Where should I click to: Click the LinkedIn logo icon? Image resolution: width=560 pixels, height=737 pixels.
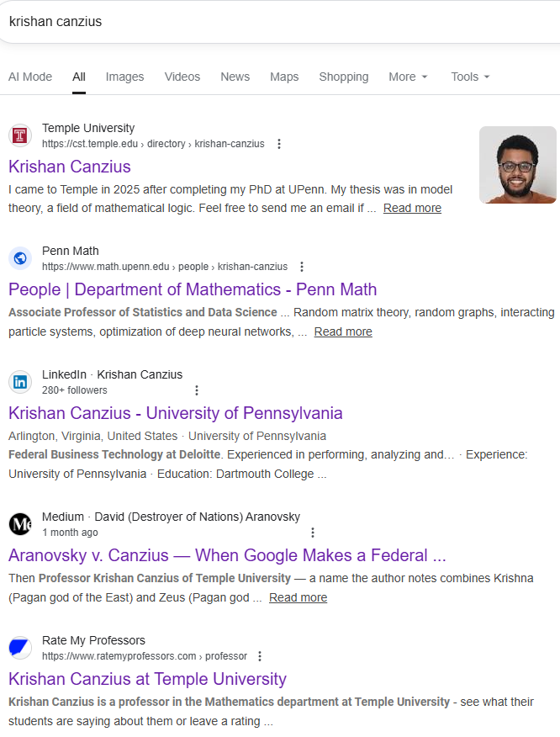pyautogui.click(x=20, y=382)
